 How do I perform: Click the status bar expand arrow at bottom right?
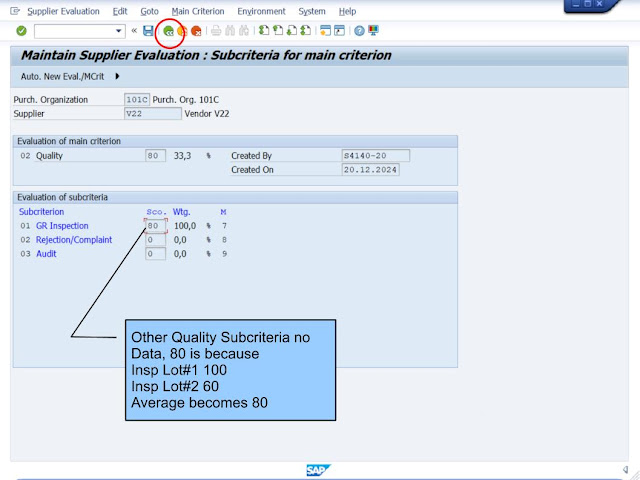pos(625,470)
